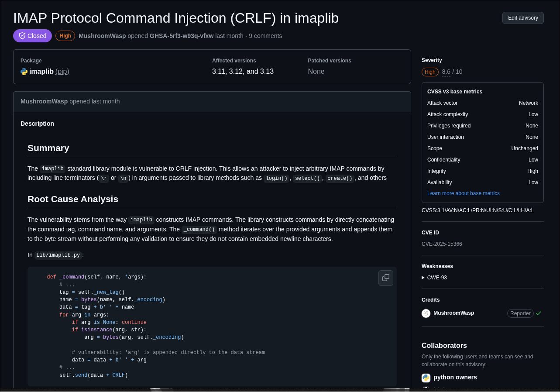Copy the code block with copy icon
This screenshot has height=392, width=560.
point(386,278)
